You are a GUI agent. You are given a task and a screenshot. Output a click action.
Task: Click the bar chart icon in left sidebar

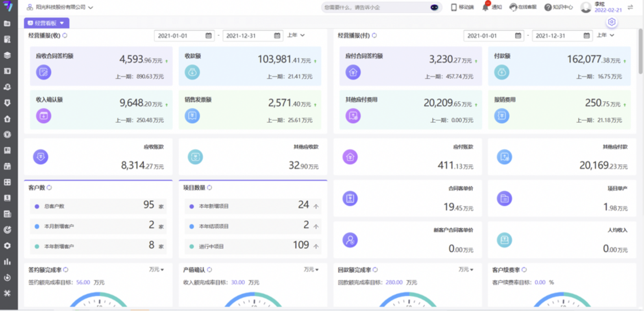click(x=7, y=262)
